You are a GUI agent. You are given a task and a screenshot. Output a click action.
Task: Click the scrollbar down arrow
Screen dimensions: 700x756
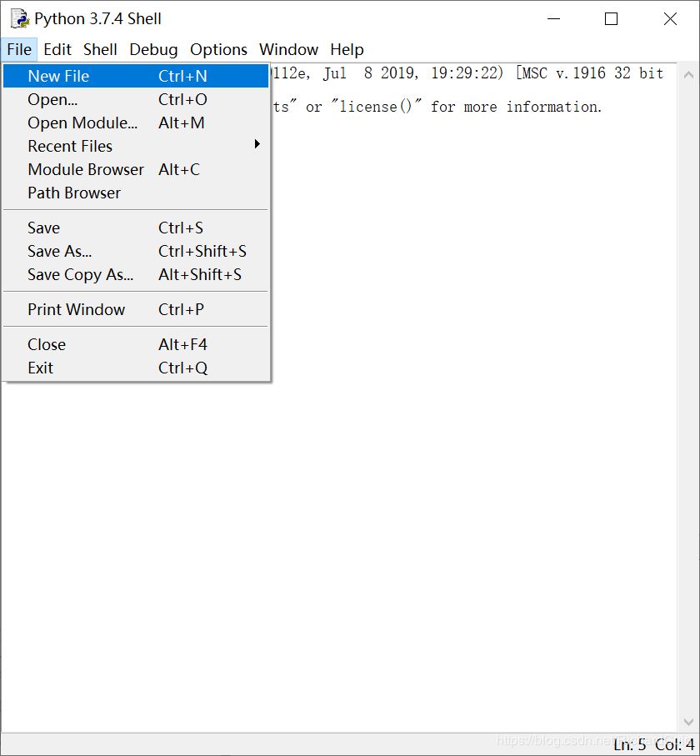[688, 722]
